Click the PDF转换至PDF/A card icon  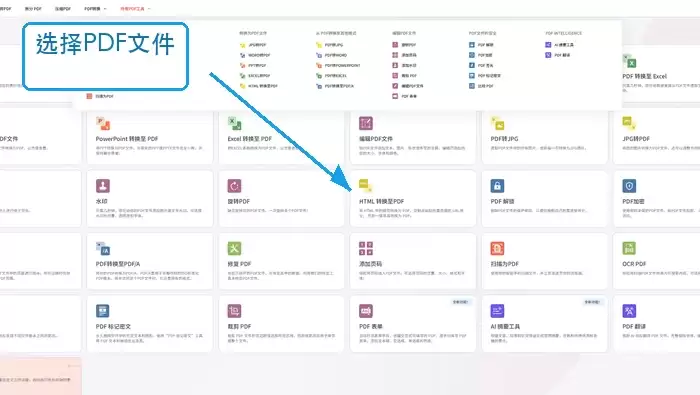click(x=103, y=248)
